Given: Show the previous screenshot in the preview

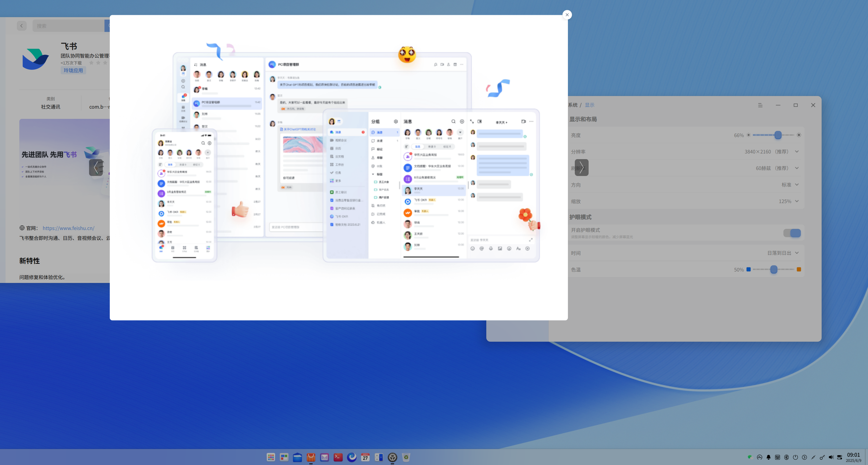Looking at the screenshot, I should point(96,167).
